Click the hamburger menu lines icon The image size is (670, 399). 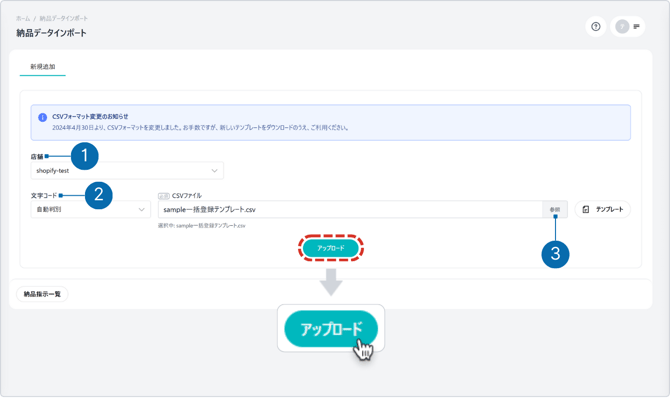(x=637, y=26)
